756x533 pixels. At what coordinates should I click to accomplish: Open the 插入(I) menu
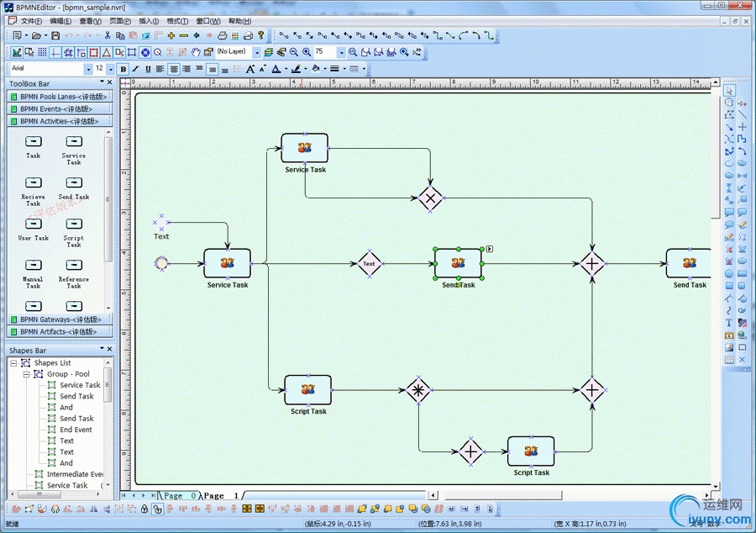149,21
